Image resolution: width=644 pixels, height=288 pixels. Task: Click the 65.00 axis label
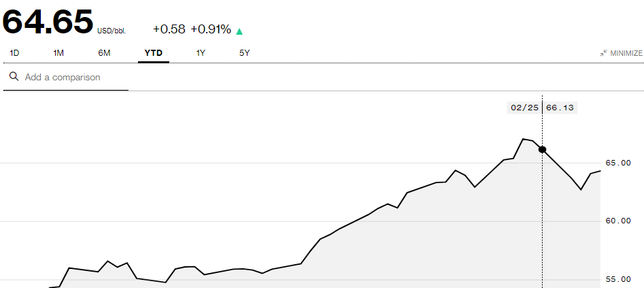[618, 163]
